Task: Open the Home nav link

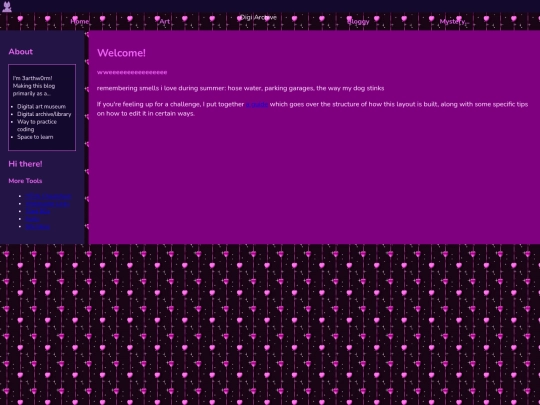Action: (x=80, y=21)
